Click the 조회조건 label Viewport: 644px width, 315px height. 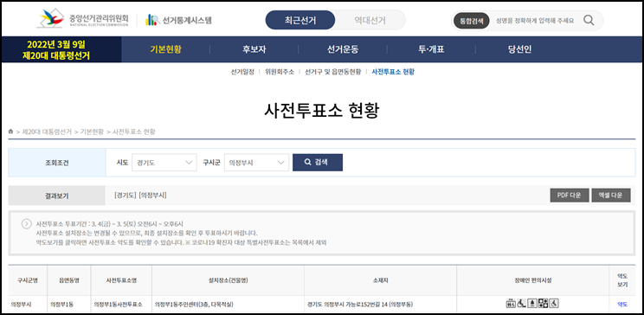pyautogui.click(x=56, y=163)
